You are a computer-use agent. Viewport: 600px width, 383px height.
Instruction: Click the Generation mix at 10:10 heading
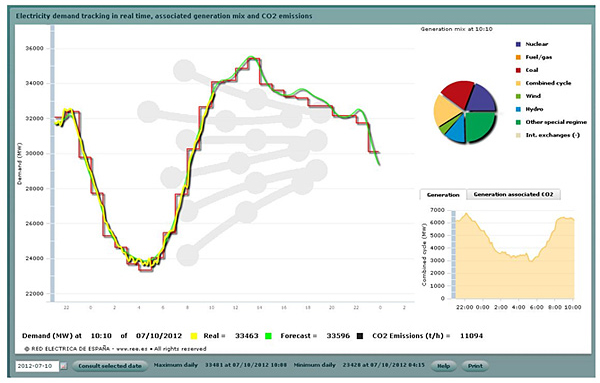457,29
